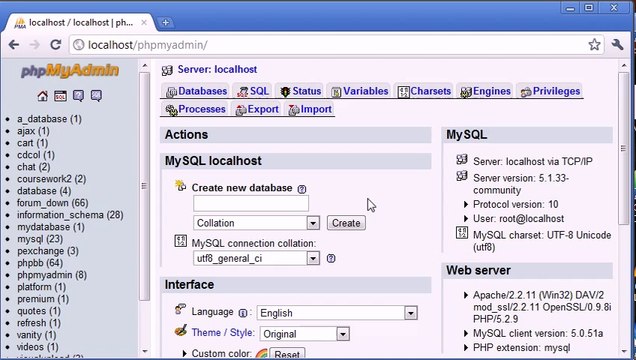The height and width of the screenshot is (360, 636).
Task: Click the custom color rainbow swatch
Action: click(262, 354)
